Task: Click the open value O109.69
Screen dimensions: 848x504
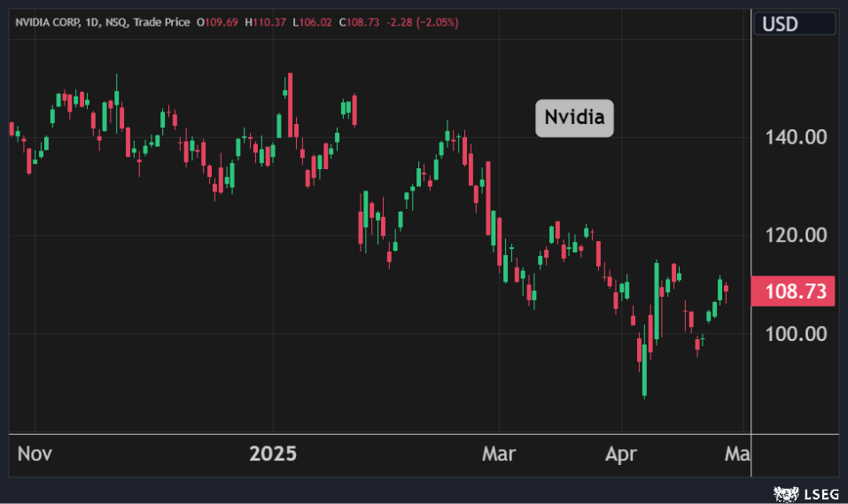Action: (218, 22)
